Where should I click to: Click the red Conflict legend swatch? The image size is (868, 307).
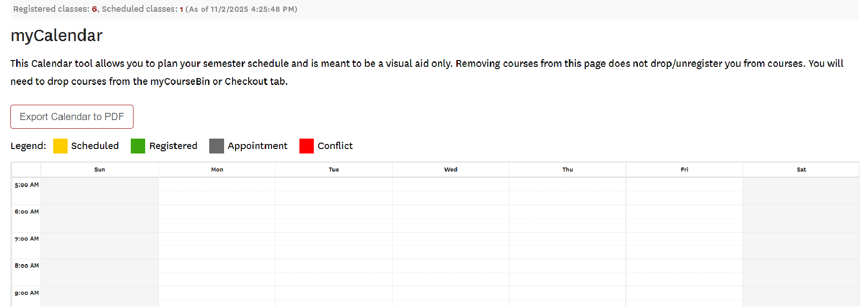pyautogui.click(x=307, y=146)
